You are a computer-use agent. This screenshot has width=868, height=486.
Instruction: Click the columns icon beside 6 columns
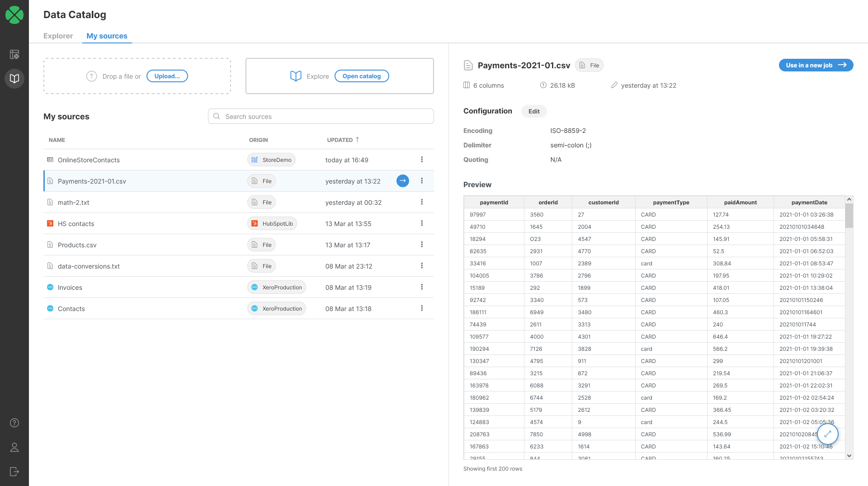pos(467,85)
